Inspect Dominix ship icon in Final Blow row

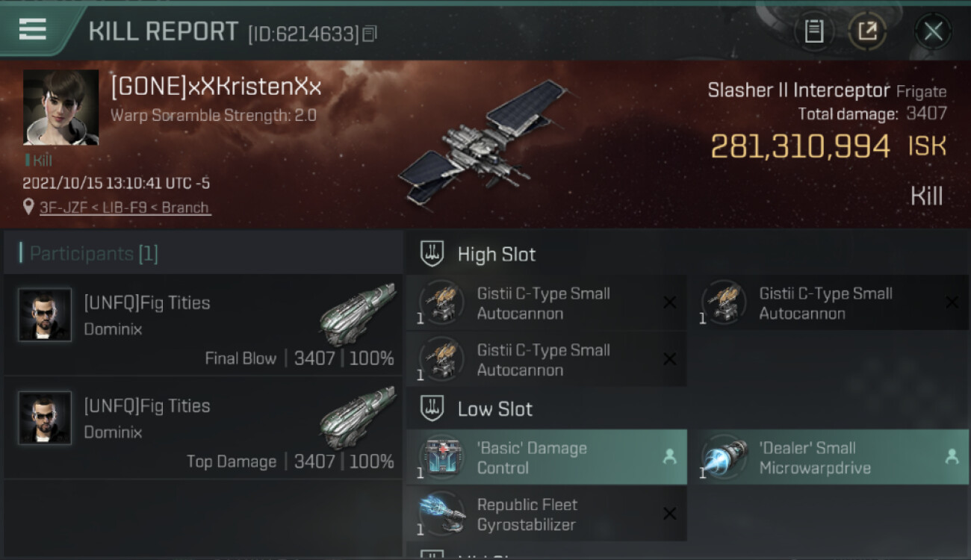pos(358,314)
